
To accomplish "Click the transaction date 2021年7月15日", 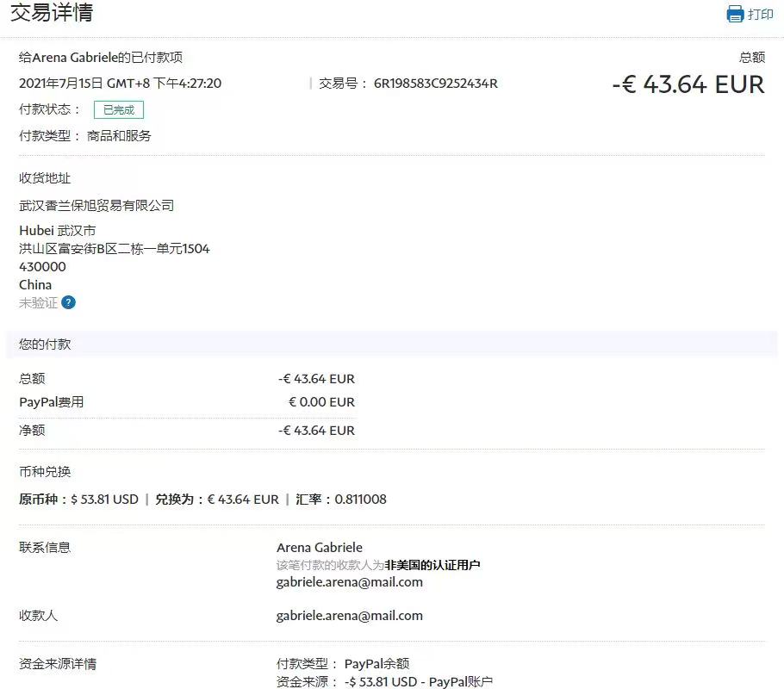I will click(x=60, y=84).
